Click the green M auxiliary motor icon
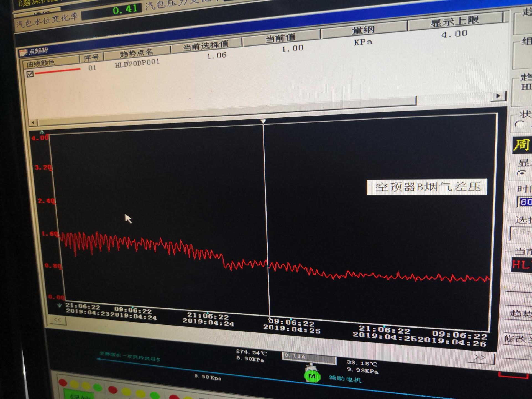Screen dimensions: 532x399 click(312, 376)
